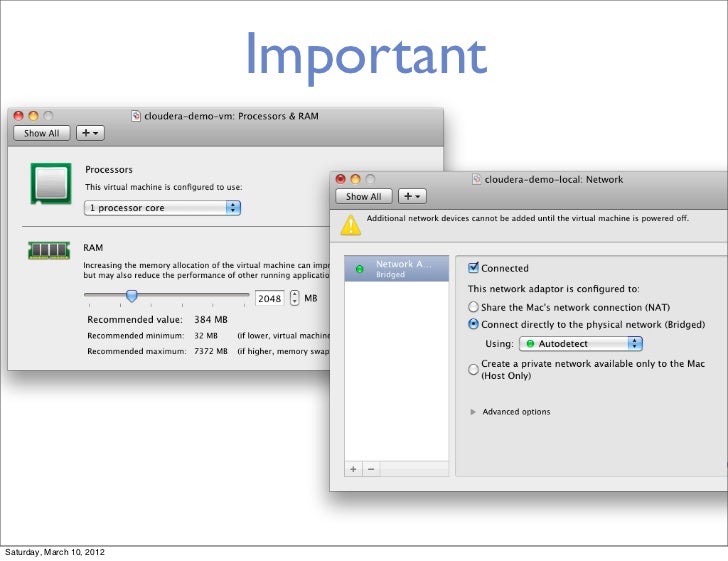Close the Processors & RAM window

coord(19,116)
